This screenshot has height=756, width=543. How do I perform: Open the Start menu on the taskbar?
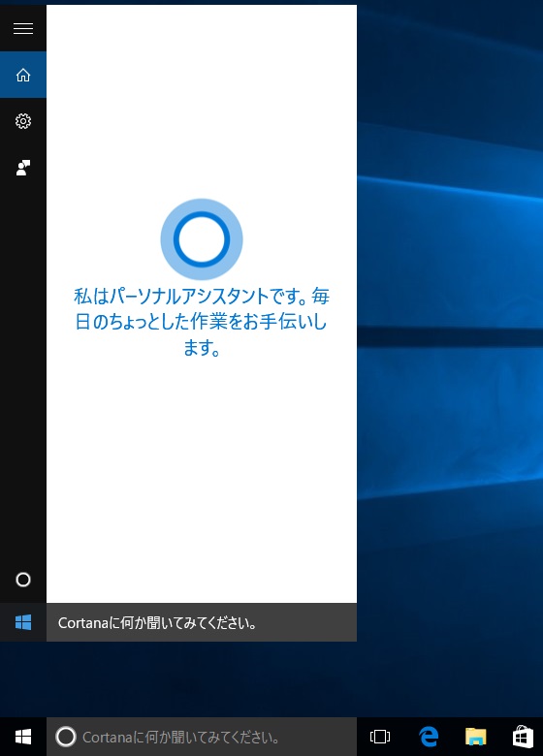[x=23, y=737]
